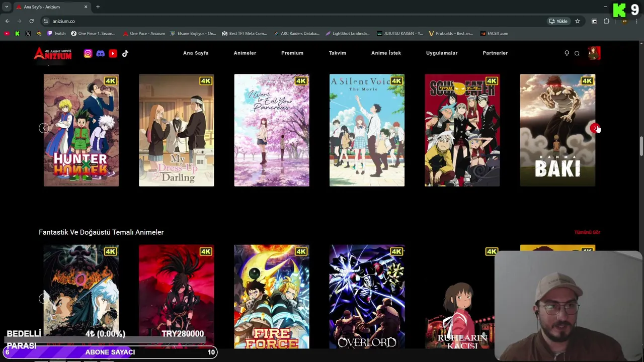Open the Efsane Başlıyor bookmark
Viewport: 644px width, 362px height.
tap(193, 34)
